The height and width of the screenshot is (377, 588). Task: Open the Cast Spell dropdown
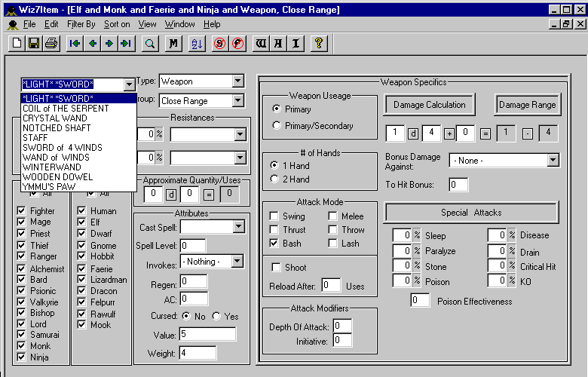click(238, 226)
